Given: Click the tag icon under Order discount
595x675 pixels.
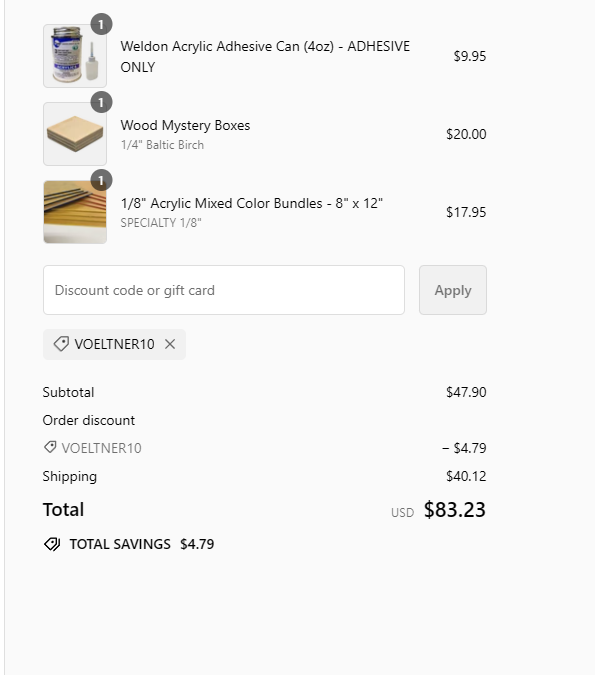Looking at the screenshot, I should [x=50, y=447].
